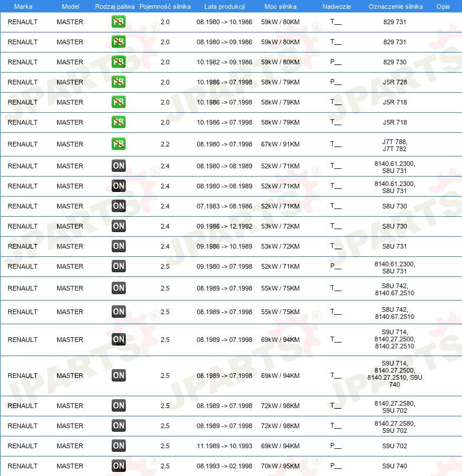462x476 pixels.
Task: Click the petrol icon in the 08.1980 -> 10.1986 row
Action: click(119, 22)
